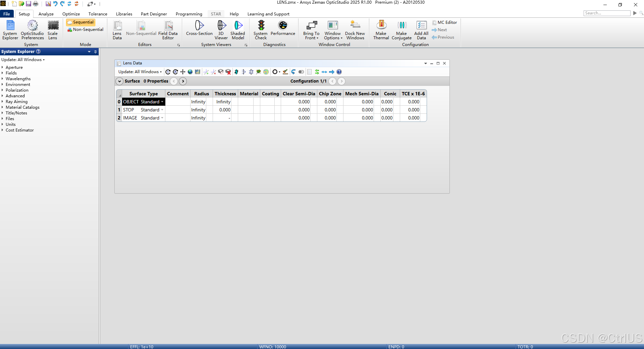The width and height of the screenshot is (644, 349).
Task: Click the blue Update refresh icon
Action: (x=69, y=4)
